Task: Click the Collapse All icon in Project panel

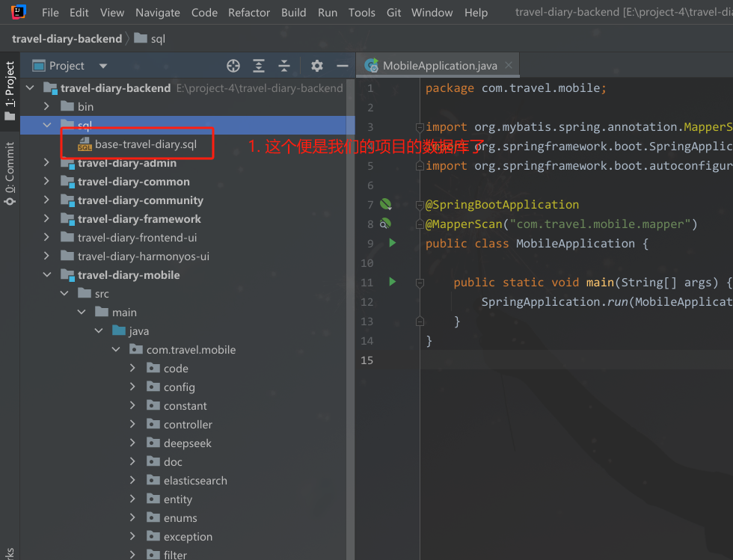Action: click(x=284, y=66)
